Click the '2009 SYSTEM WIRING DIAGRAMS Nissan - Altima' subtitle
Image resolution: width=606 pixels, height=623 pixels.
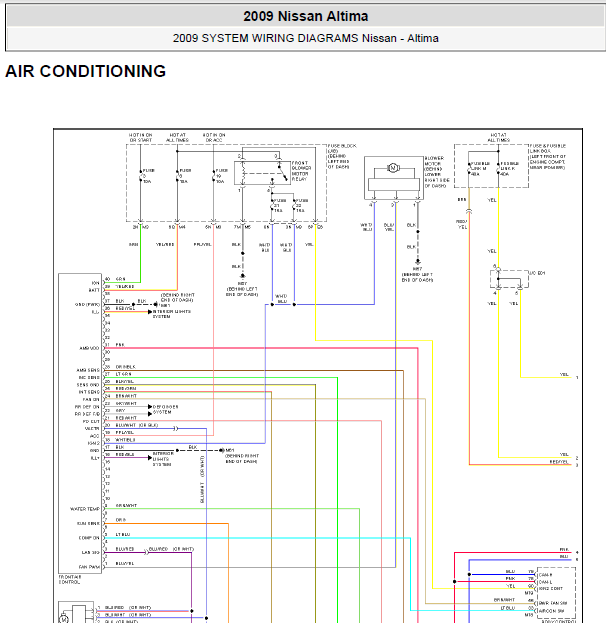pos(306,38)
